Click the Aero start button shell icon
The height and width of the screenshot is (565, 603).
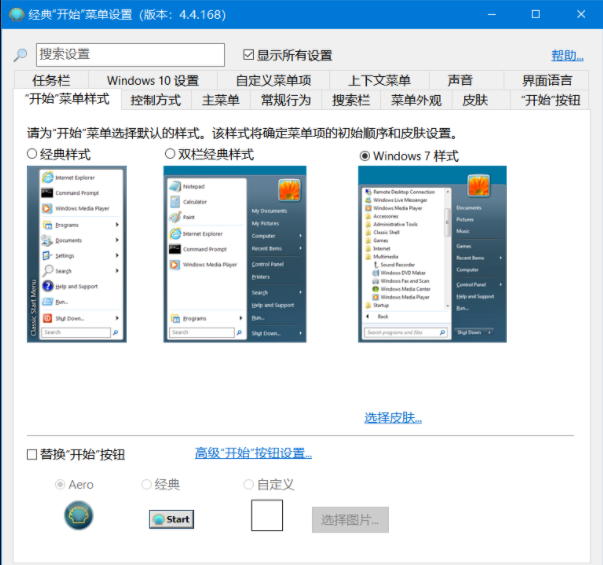coord(79,516)
